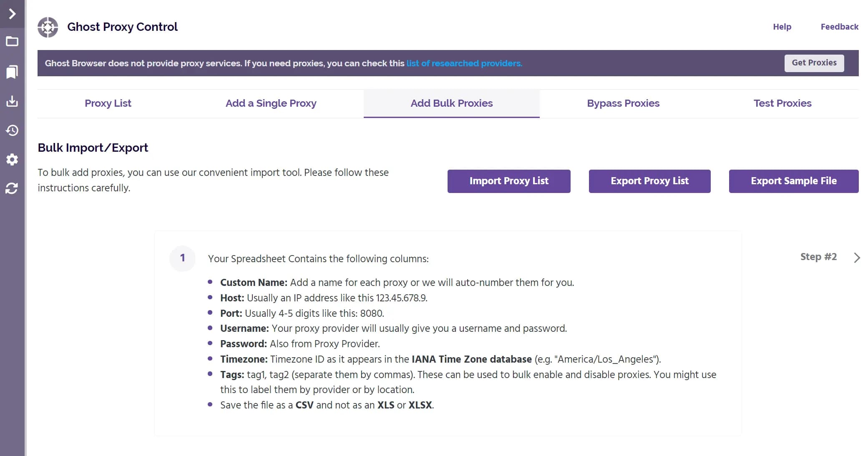Image resolution: width=868 pixels, height=456 pixels.
Task: Open the Test Proxies tab
Action: click(x=782, y=103)
